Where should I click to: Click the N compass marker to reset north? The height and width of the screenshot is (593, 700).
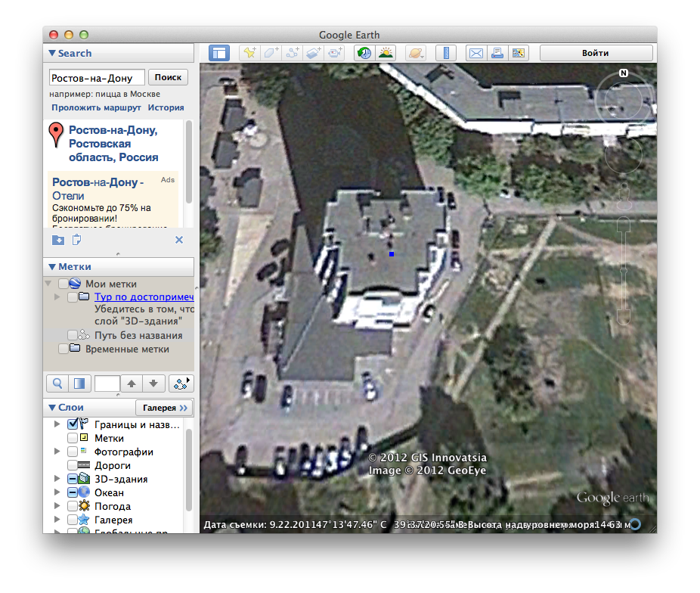tap(624, 73)
